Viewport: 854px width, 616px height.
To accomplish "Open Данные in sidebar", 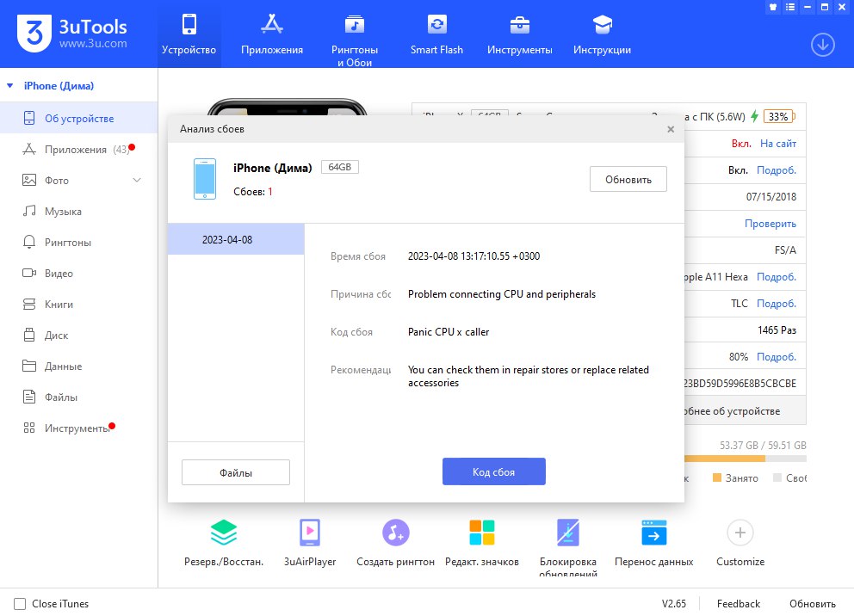I will click(79, 367).
